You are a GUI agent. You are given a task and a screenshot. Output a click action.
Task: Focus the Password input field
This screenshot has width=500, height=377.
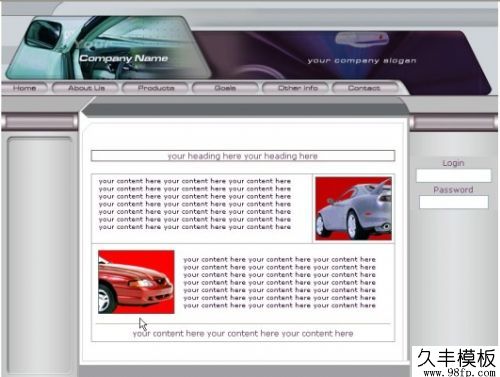(x=453, y=202)
